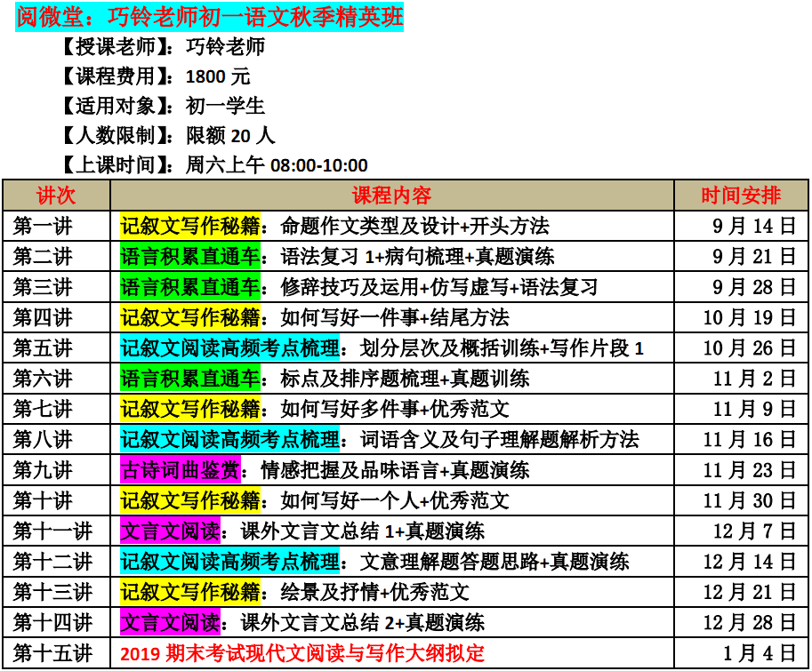
Task: Click the yellow 记叙文写作秘籍 label in 第一讲 row
Action: coord(190,226)
